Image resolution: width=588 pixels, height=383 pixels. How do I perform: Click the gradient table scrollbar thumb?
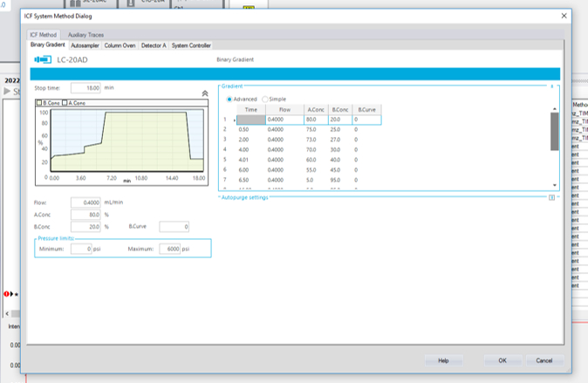554,131
